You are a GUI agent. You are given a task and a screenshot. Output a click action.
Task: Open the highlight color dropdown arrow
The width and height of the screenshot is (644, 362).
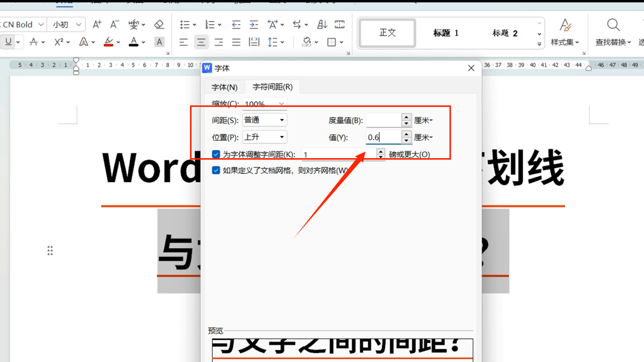click(119, 42)
